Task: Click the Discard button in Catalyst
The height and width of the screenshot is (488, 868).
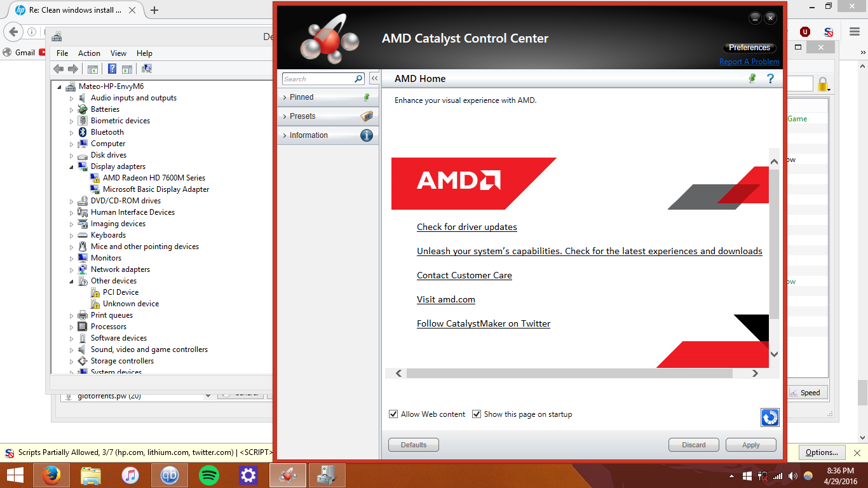Action: [694, 445]
